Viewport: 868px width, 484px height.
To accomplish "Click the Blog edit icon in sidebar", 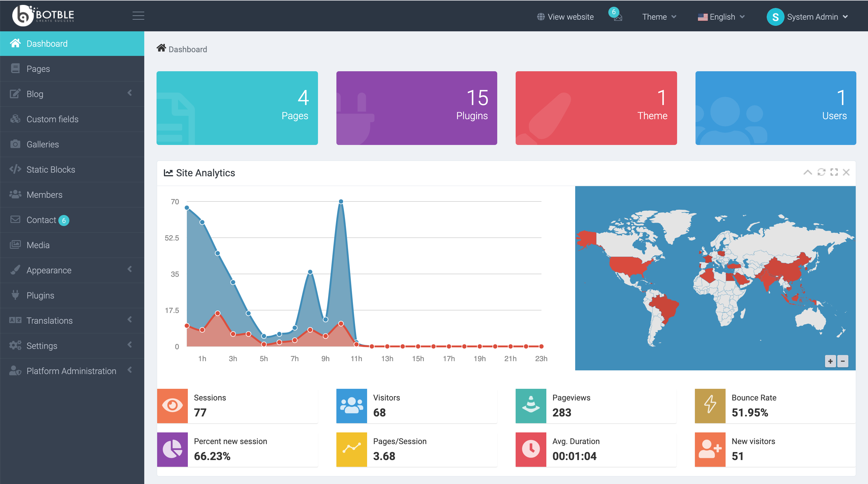I will (15, 93).
